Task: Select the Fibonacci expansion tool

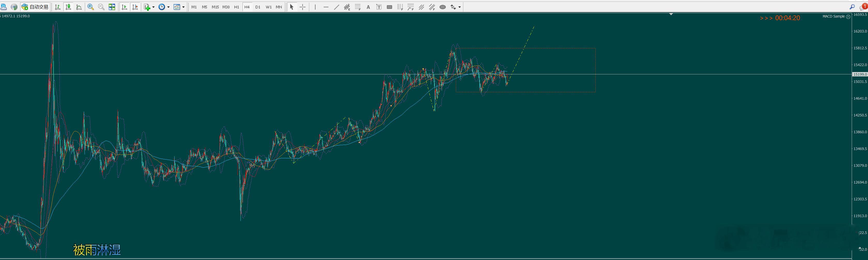Action: pyautogui.click(x=410, y=7)
